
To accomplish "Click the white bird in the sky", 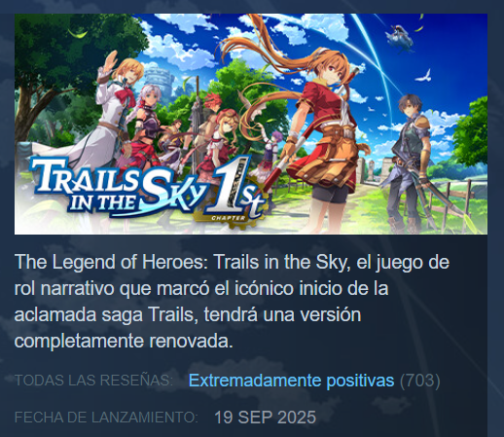I will tap(424, 76).
